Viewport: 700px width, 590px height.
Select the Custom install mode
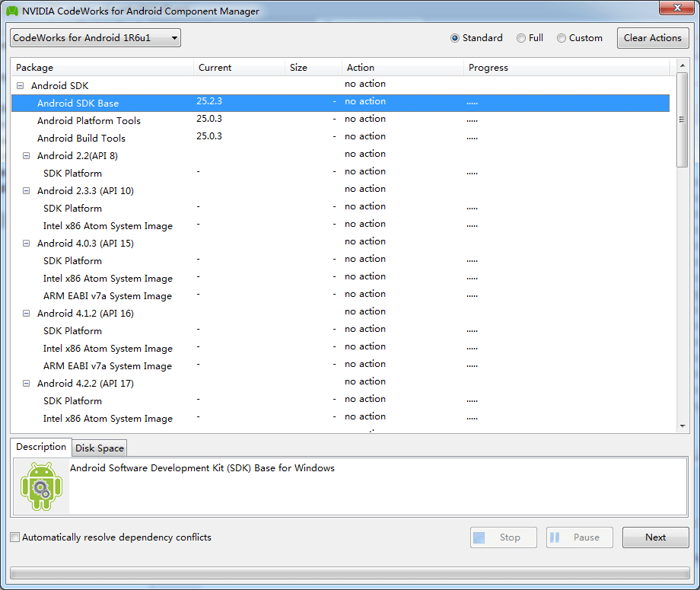(x=580, y=38)
